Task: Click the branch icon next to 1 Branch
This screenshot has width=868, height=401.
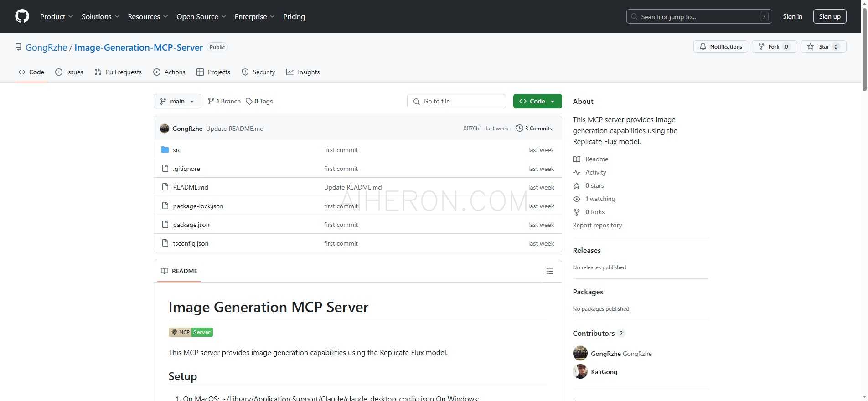Action: (211, 101)
